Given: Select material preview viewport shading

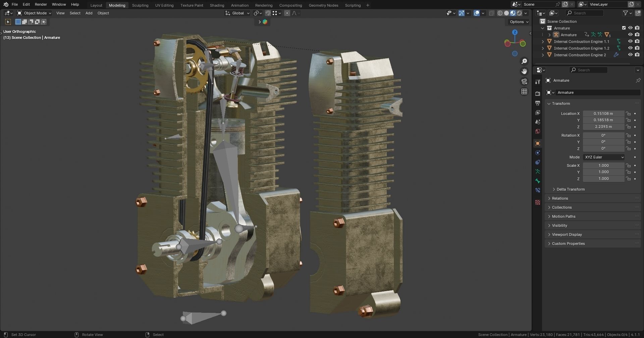Looking at the screenshot, I should coord(513,13).
